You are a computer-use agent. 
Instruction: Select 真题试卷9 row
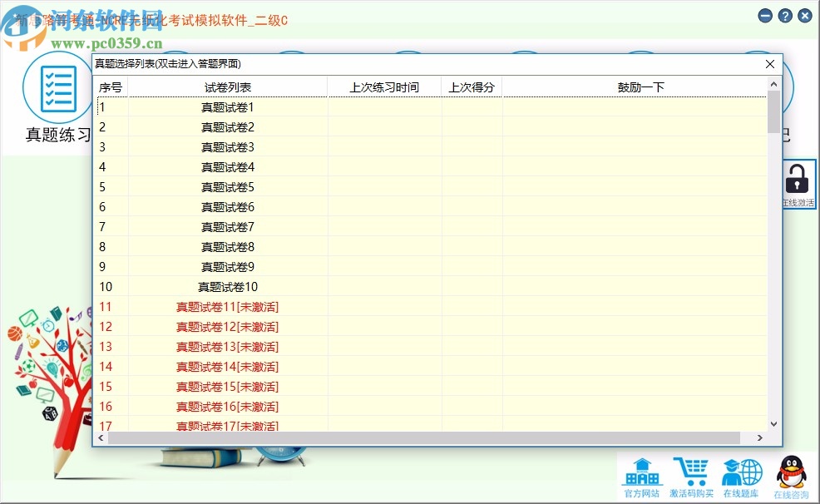pyautogui.click(x=432, y=267)
